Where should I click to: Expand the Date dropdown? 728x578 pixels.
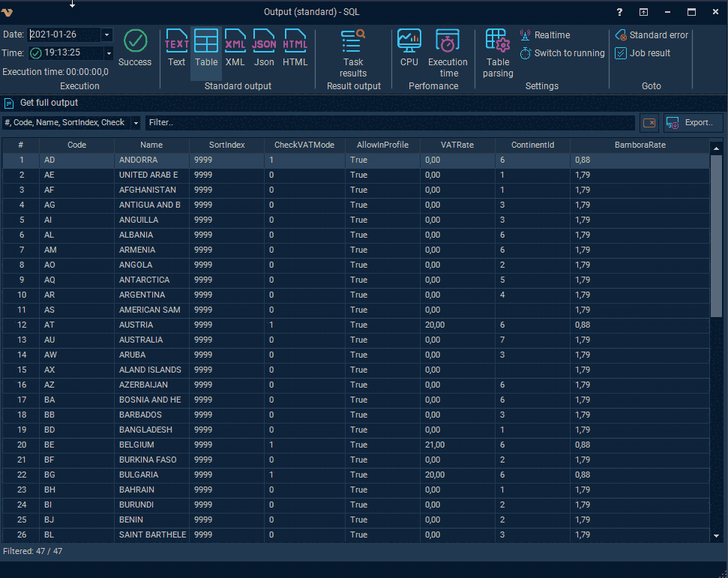(106, 34)
